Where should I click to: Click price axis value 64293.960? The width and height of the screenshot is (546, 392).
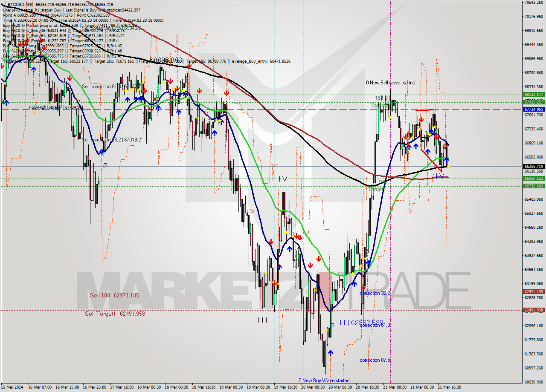point(533,242)
